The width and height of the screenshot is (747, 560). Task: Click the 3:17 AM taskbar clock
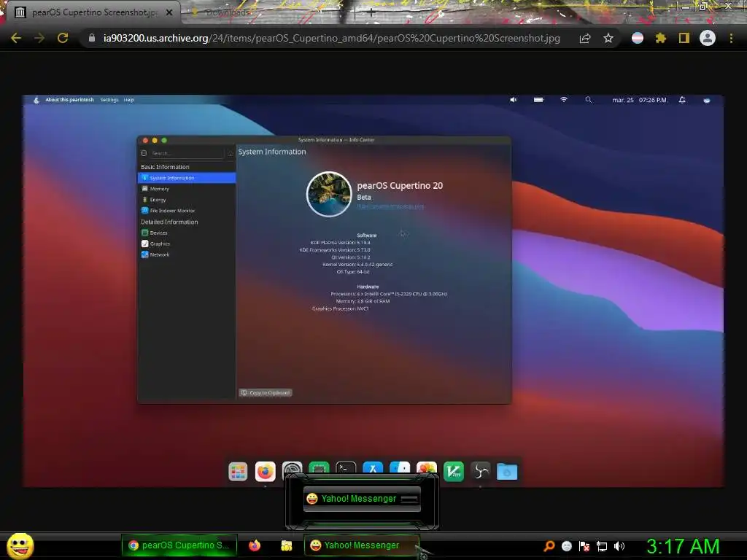[683, 546]
